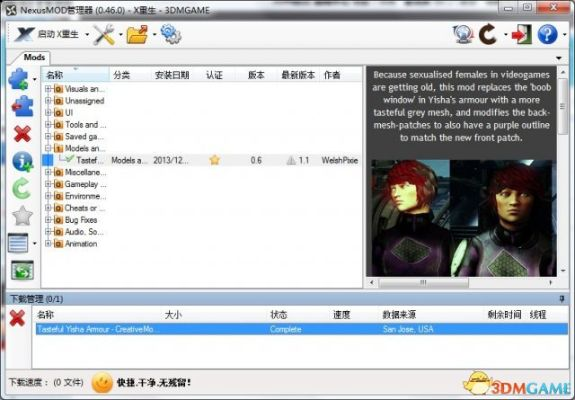Open dropdown arrow beside tools icon

pos(121,34)
